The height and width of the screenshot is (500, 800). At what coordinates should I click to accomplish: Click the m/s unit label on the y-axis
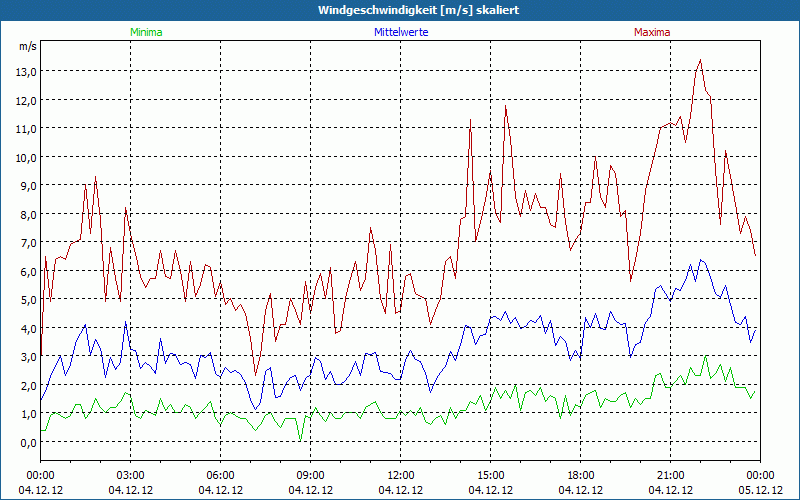tap(28, 46)
